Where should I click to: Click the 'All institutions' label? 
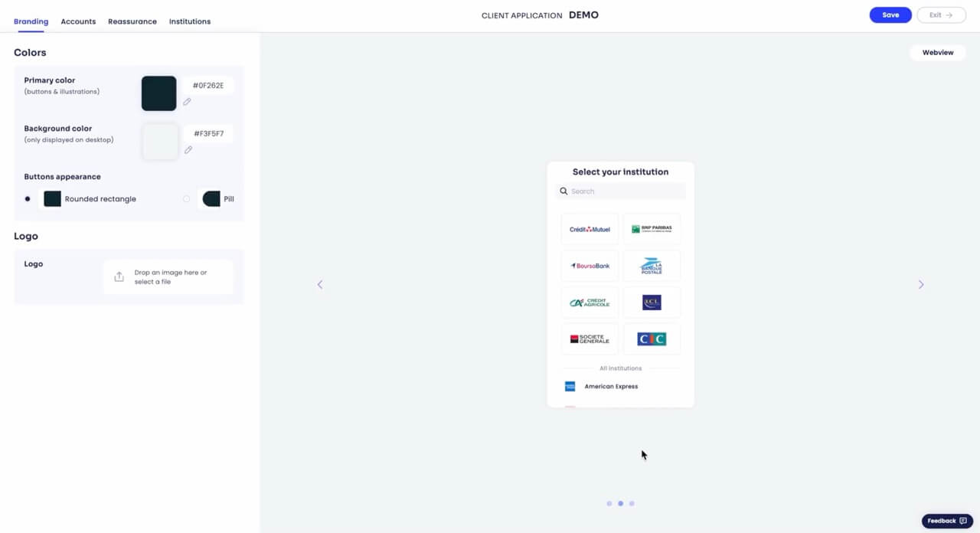(x=621, y=368)
